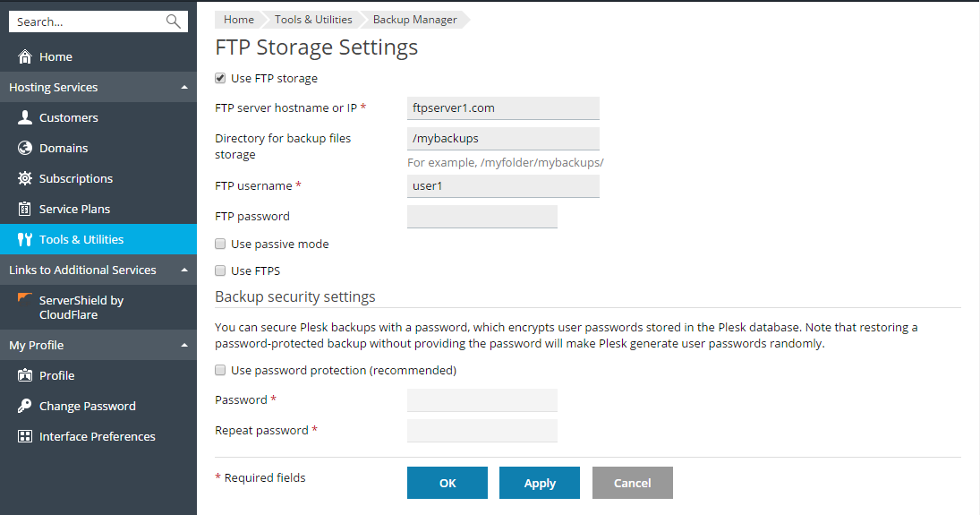This screenshot has height=515, width=980.
Task: Collapse the Hosting Services section
Action: point(183,87)
